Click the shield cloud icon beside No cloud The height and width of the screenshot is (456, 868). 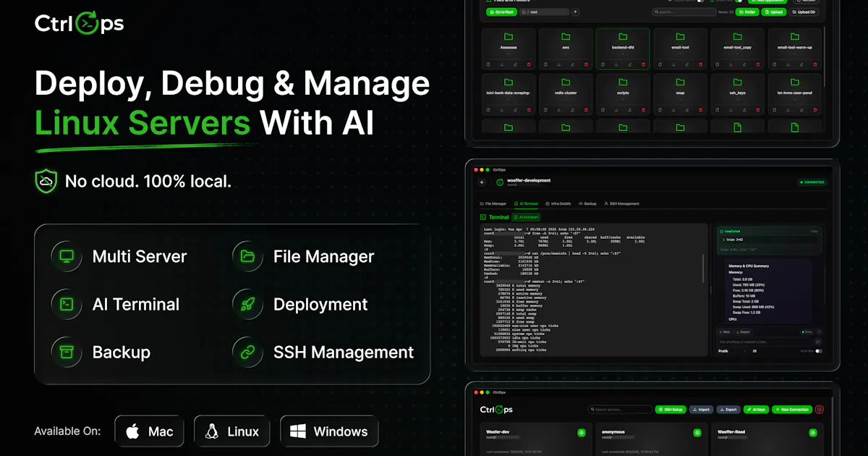coord(46,181)
